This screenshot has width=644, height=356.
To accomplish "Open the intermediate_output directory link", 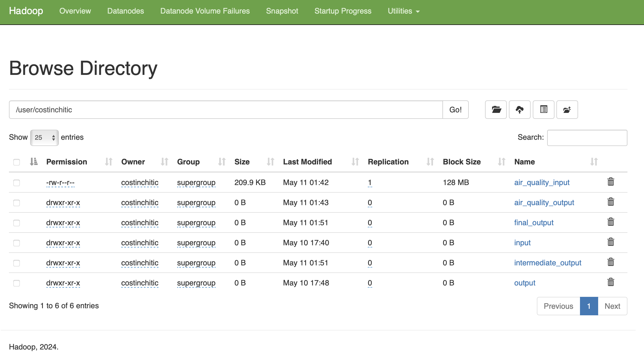I will pyautogui.click(x=548, y=263).
